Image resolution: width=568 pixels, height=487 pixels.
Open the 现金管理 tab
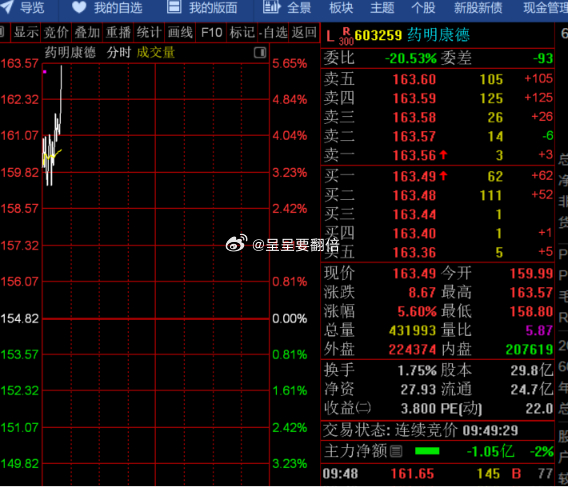pos(546,8)
